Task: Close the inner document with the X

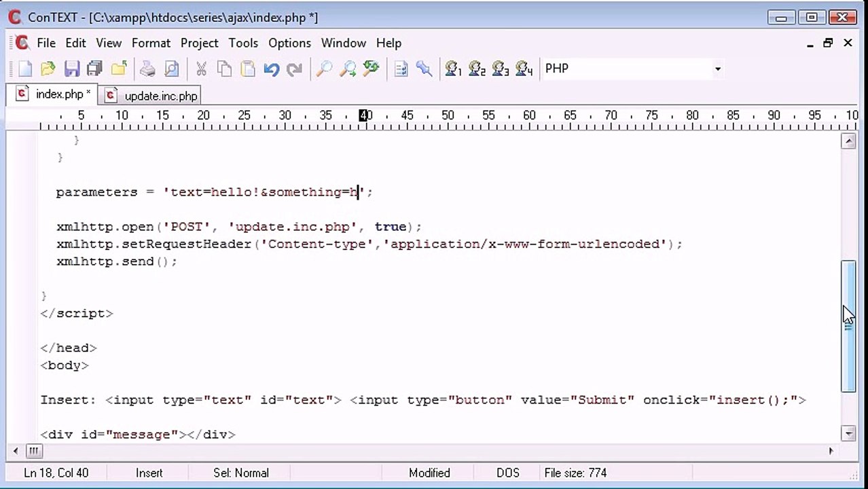Action: pyautogui.click(x=848, y=43)
